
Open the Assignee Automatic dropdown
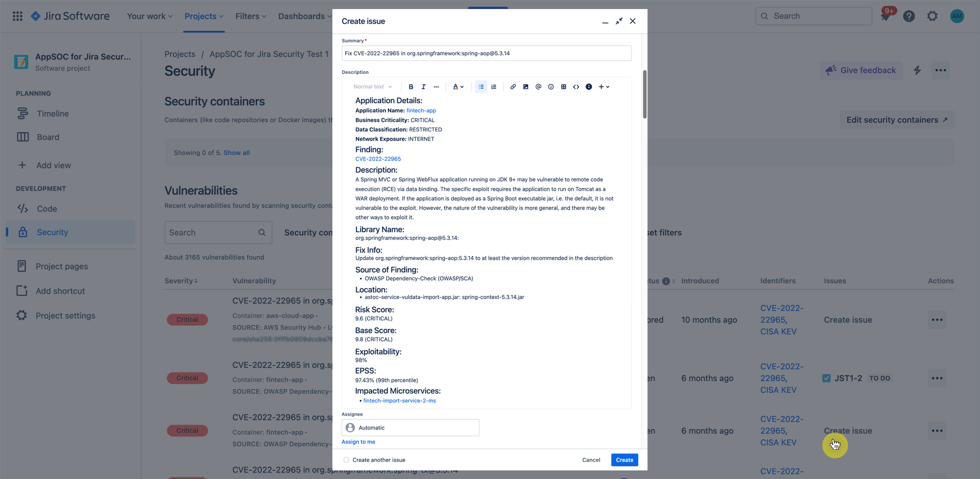pyautogui.click(x=411, y=428)
